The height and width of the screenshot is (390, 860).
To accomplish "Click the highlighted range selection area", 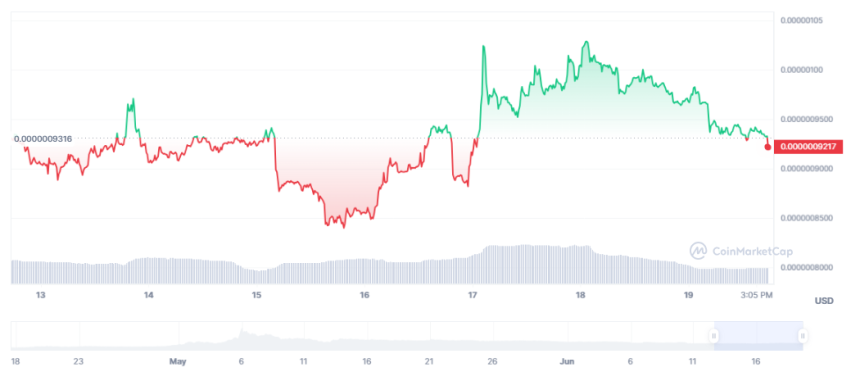I will pyautogui.click(x=758, y=336).
